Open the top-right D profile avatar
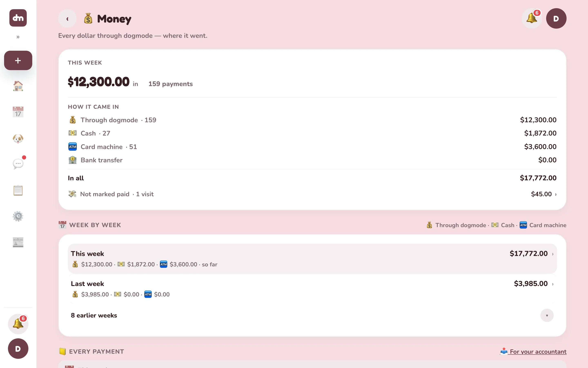The height and width of the screenshot is (368, 588). point(556,18)
